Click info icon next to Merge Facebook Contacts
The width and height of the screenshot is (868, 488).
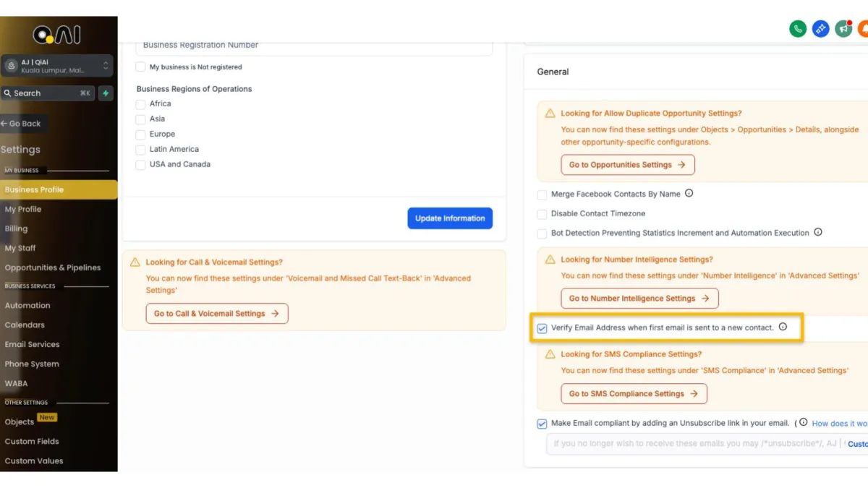coord(689,194)
